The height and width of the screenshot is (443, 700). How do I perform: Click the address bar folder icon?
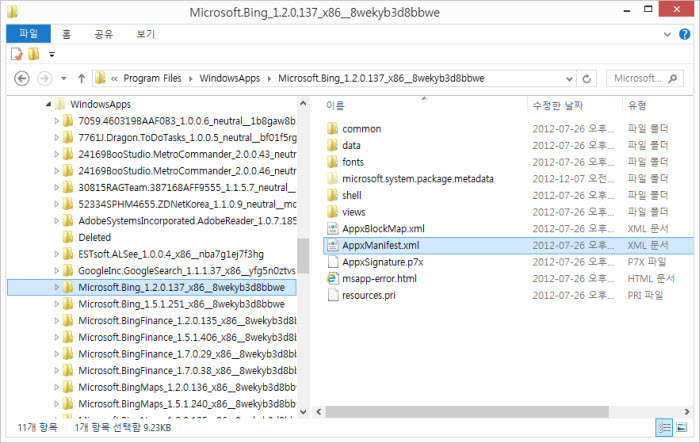click(x=100, y=79)
